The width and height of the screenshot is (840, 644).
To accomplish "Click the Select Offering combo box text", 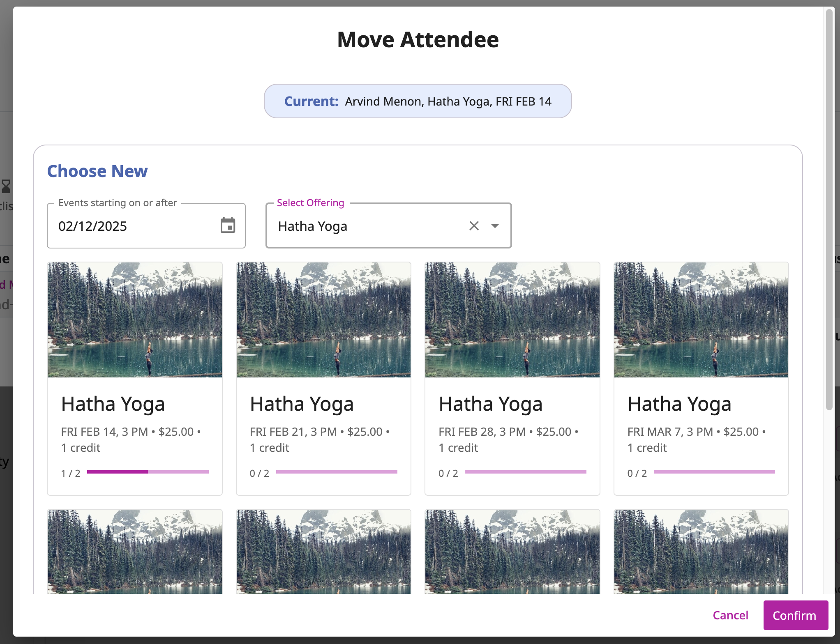I will (312, 226).
